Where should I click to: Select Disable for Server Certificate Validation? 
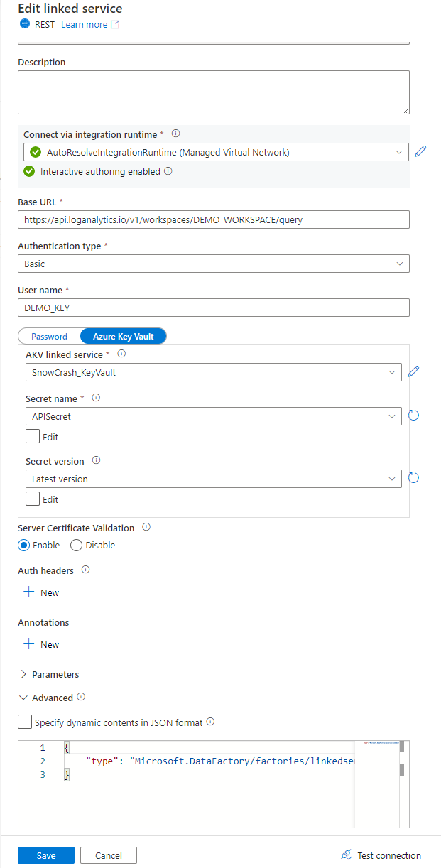coord(77,545)
